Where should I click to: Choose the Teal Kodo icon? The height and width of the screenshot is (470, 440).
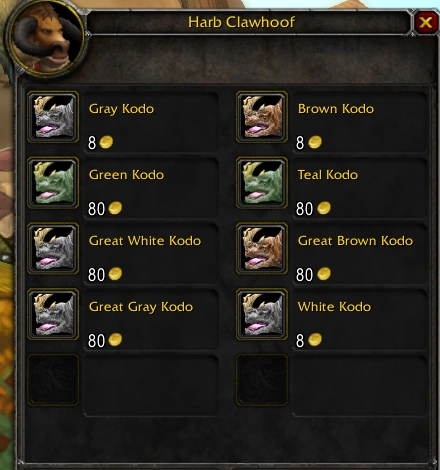[x=262, y=183]
